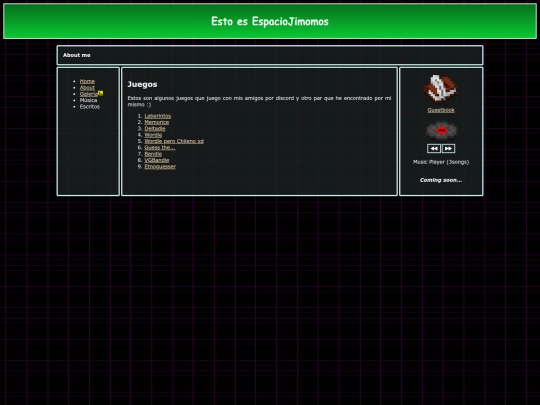Click the Juegos heading
This screenshot has width=540, height=405.
click(x=142, y=84)
